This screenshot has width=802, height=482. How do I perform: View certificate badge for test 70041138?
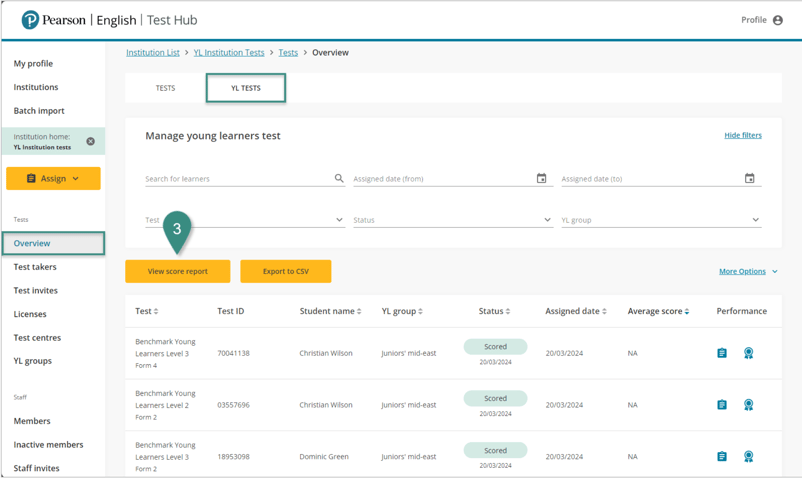tap(748, 353)
